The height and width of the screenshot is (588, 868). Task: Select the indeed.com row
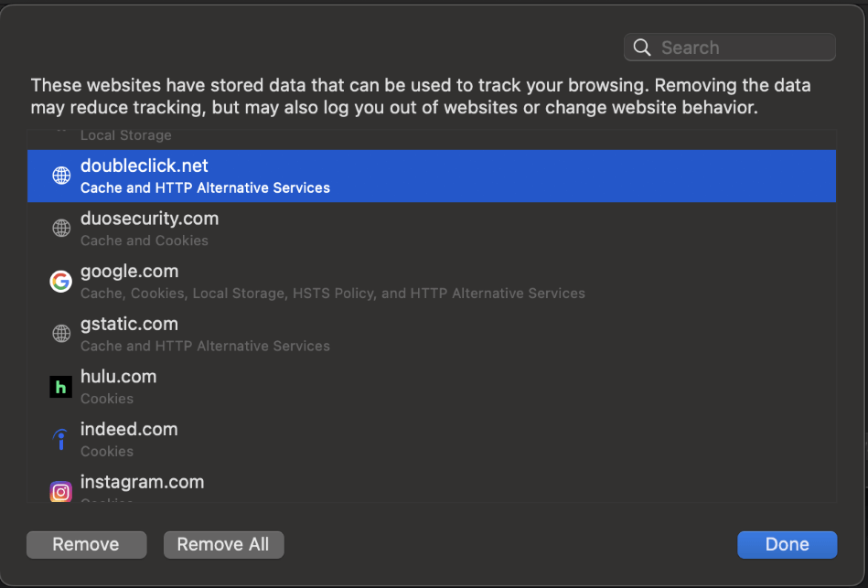coord(432,439)
